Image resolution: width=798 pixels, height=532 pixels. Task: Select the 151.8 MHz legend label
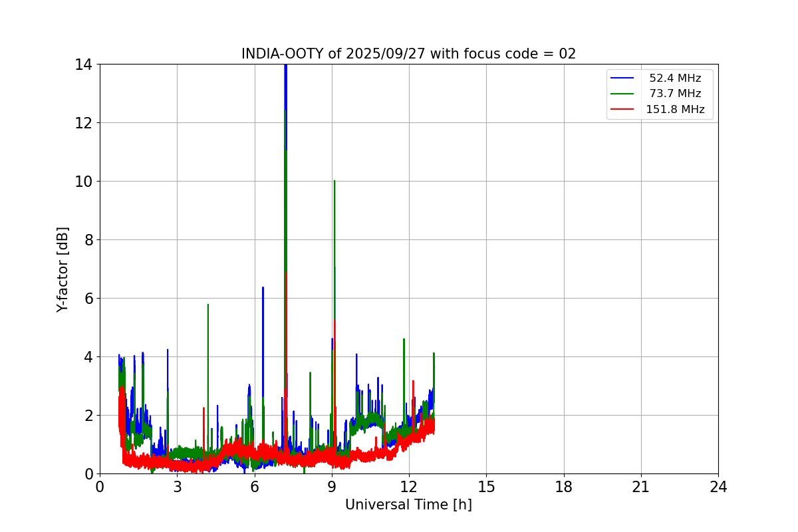(x=675, y=110)
